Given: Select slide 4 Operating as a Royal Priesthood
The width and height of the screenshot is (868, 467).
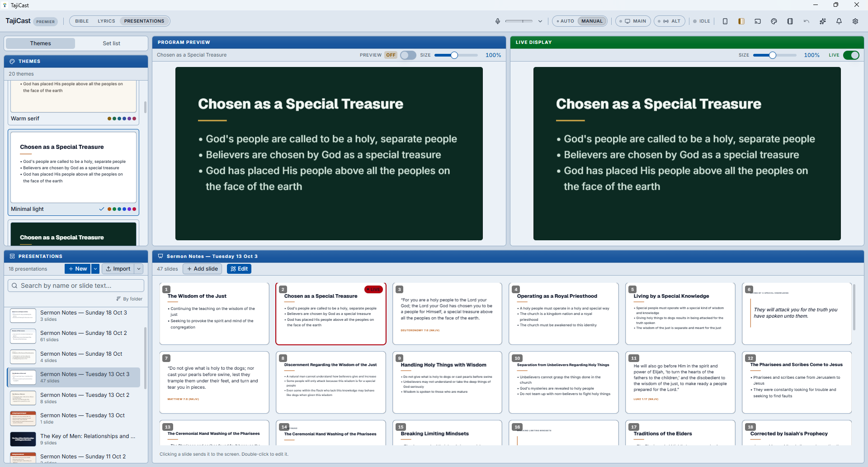Looking at the screenshot, I should pyautogui.click(x=564, y=314).
